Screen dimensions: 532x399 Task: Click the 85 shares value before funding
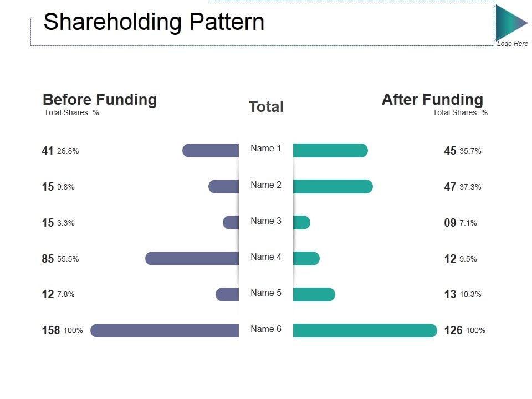48,259
